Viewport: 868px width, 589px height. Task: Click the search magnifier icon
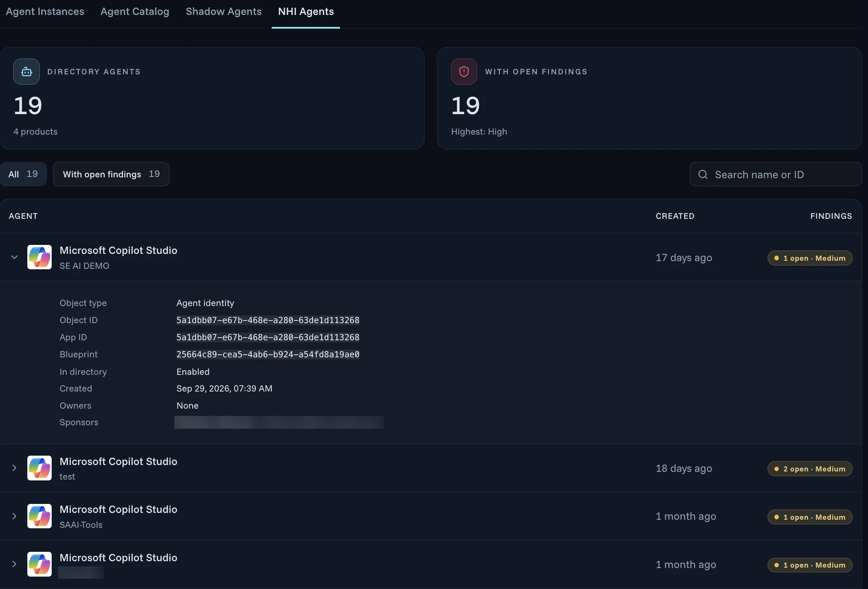pos(703,174)
